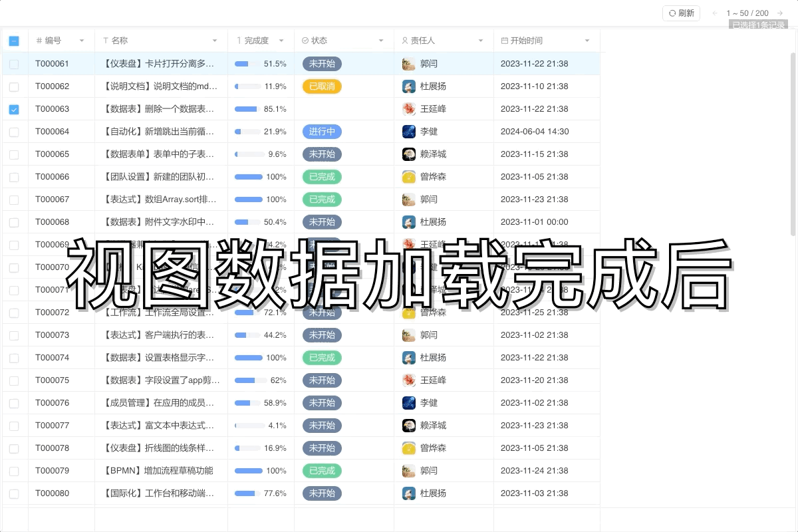Open the 完成度 column dropdown
798x532 pixels.
(x=282, y=41)
